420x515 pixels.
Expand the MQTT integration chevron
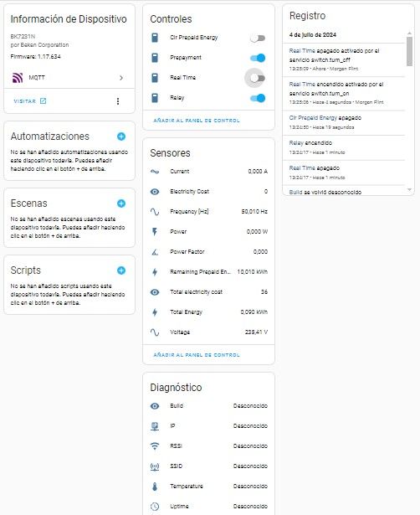point(121,78)
